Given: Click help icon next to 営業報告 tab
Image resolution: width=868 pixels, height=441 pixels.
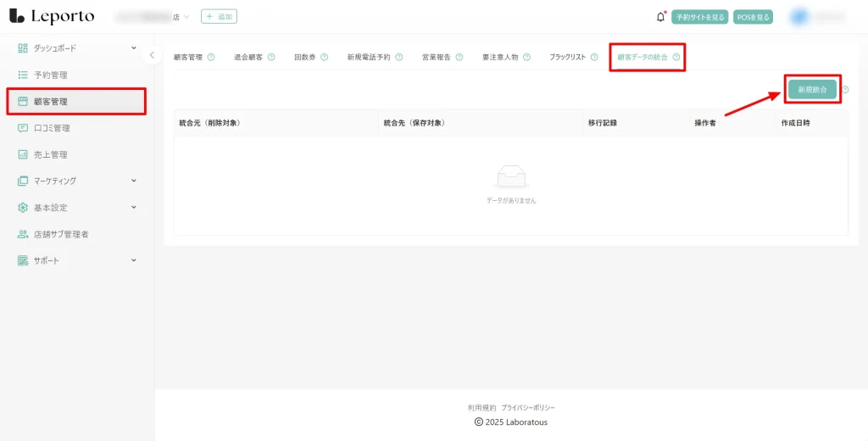Looking at the screenshot, I should pyautogui.click(x=459, y=58).
